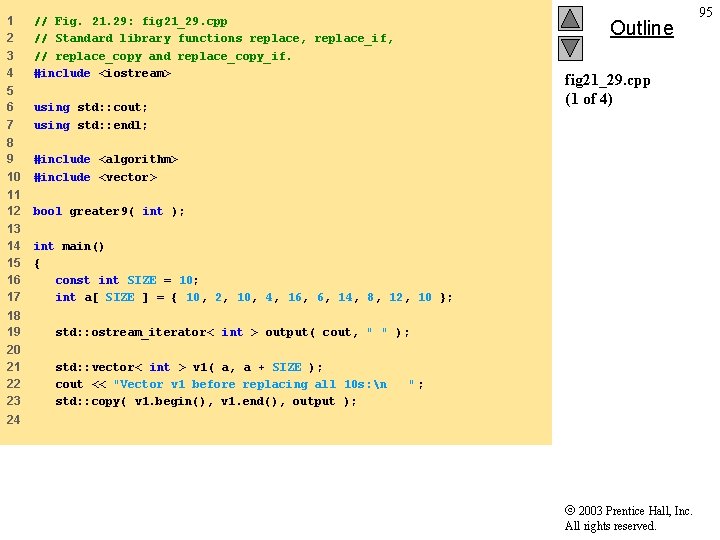Click the 'int main()' line

[x=69, y=247]
